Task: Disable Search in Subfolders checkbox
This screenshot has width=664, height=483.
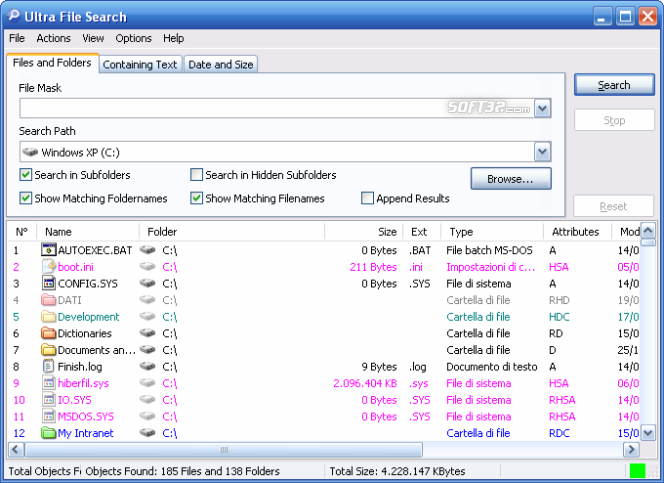Action: coord(25,174)
